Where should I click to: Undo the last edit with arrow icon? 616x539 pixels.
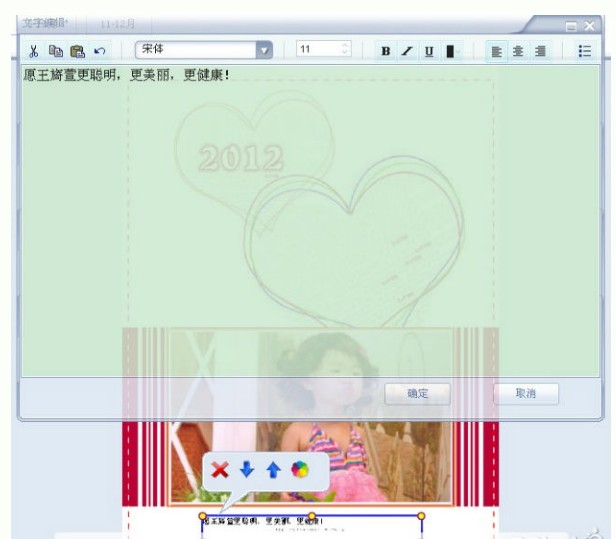(99, 50)
